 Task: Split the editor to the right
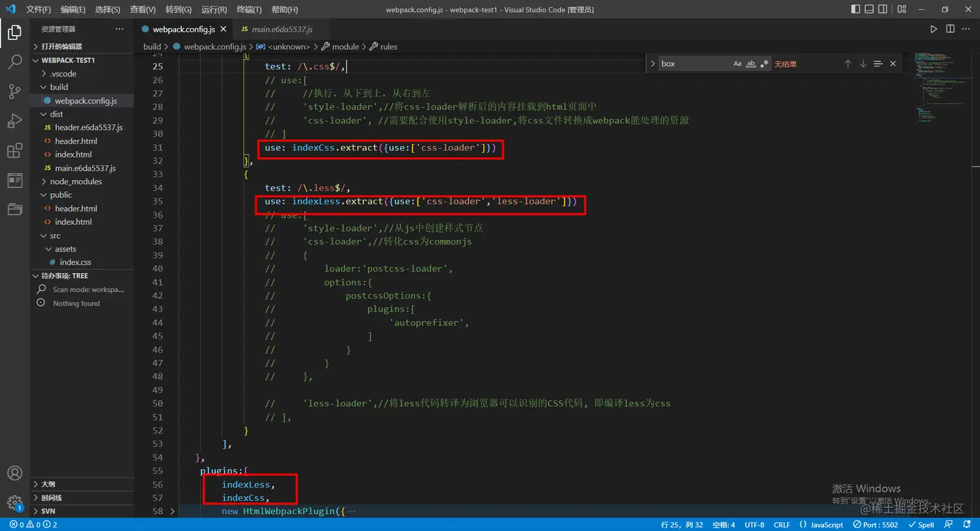tap(950, 29)
